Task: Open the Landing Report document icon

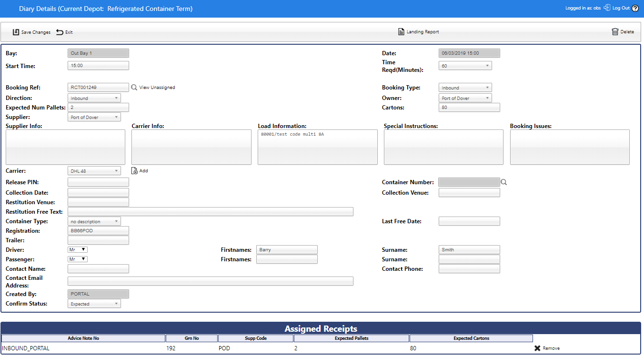Action: tap(401, 32)
